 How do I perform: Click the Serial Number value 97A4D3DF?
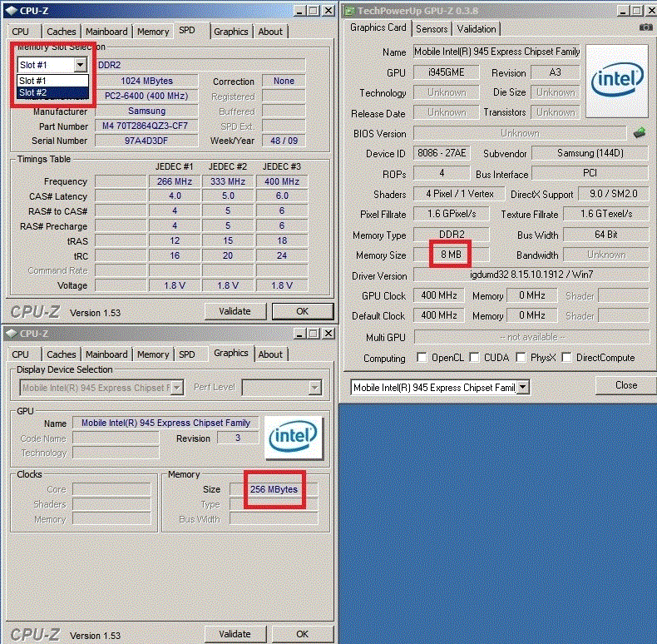click(146, 141)
